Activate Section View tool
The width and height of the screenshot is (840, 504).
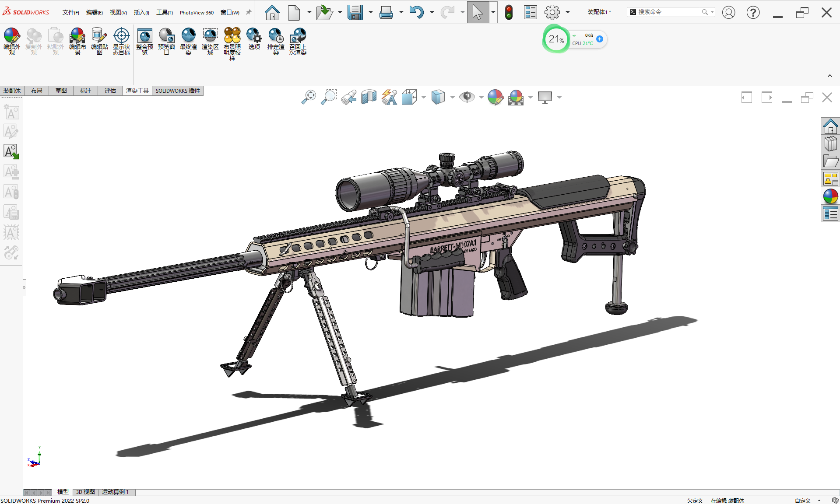[369, 97]
